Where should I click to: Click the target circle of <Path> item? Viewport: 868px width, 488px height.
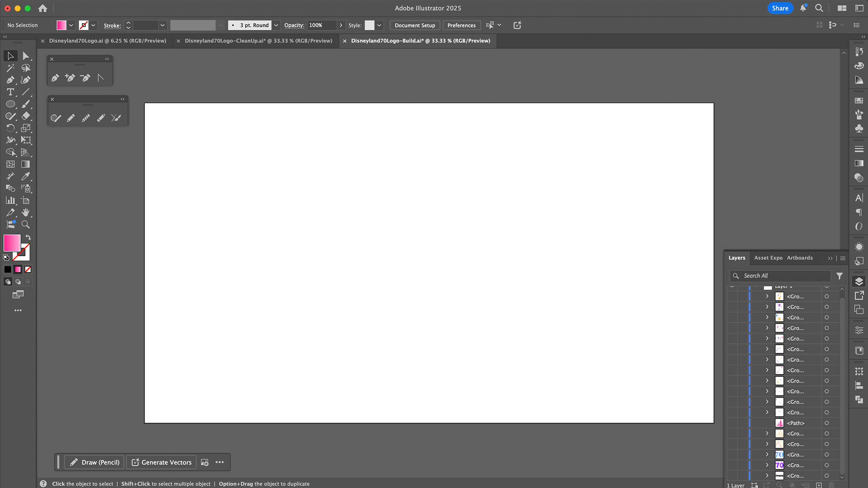(826, 423)
